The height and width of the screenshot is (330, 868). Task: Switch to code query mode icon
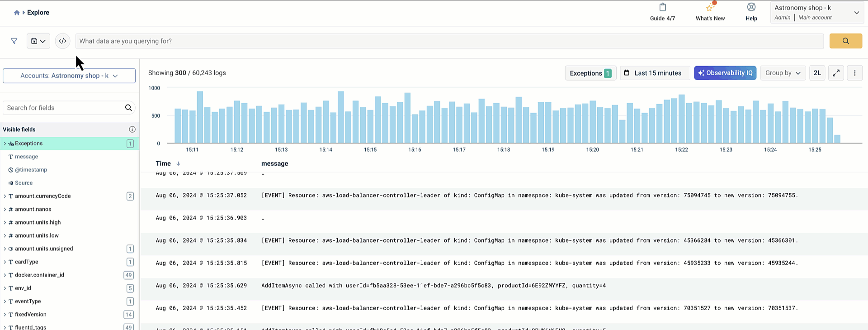point(63,41)
